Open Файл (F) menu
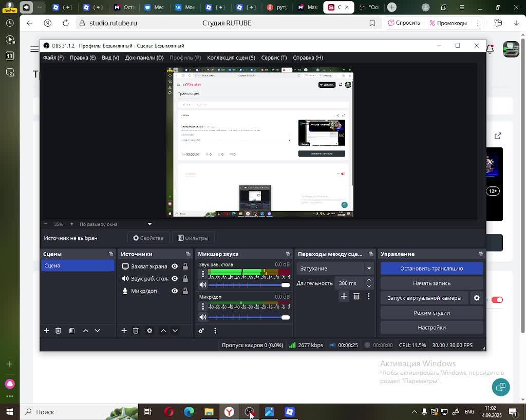Viewport: 526px width, 420px height. point(53,58)
